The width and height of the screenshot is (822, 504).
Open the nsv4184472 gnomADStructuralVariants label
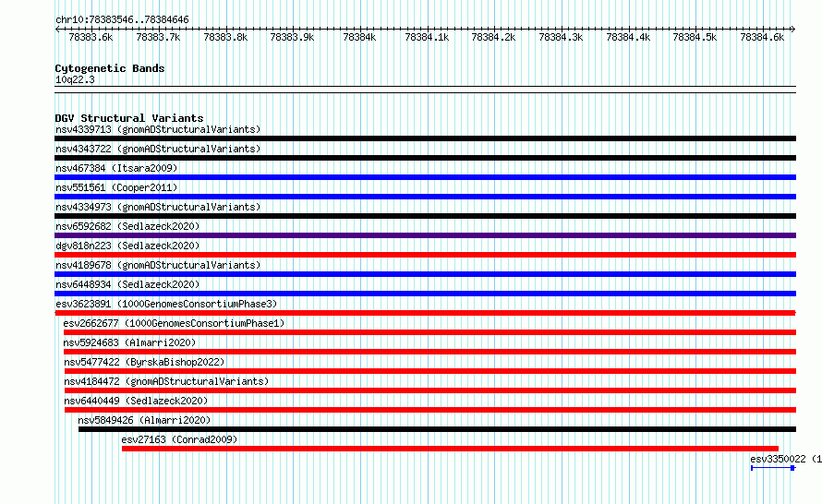coord(166,381)
